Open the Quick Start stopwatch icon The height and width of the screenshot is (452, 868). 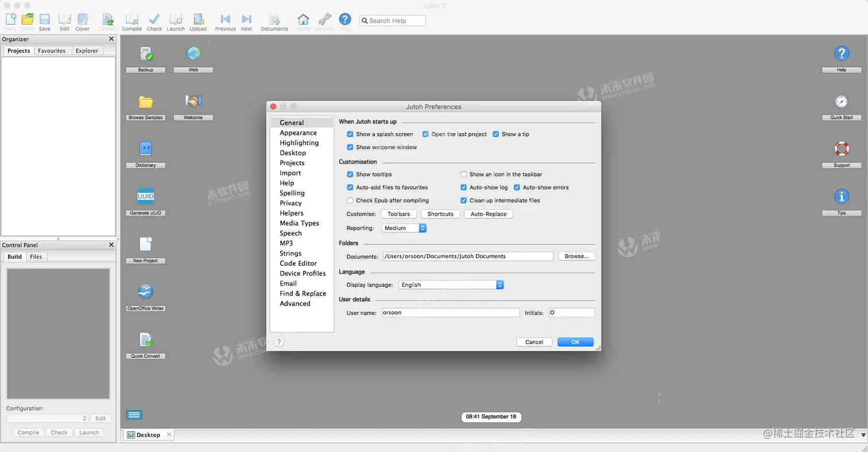pyautogui.click(x=842, y=101)
